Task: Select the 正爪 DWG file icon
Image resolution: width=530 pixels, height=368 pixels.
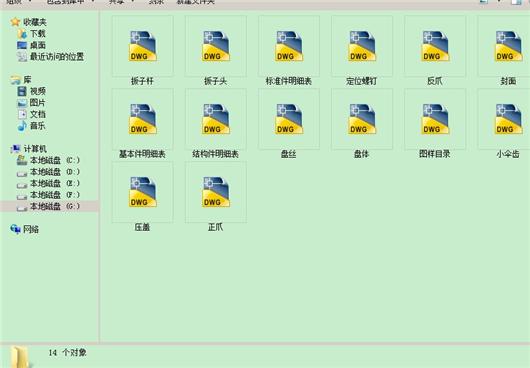Action: [x=216, y=192]
